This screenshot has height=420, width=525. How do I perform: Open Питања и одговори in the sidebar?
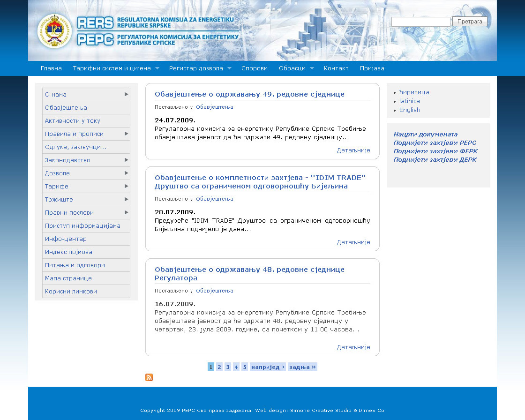click(x=86, y=265)
